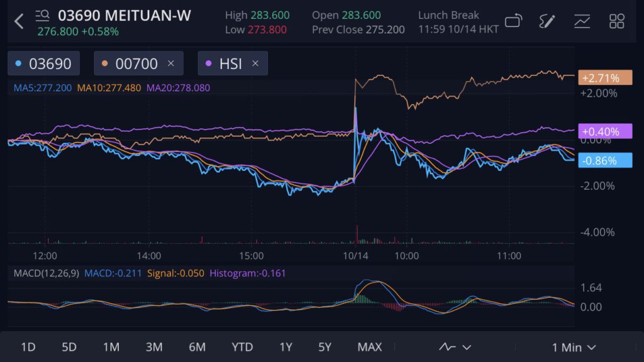Switch to the YTD time range

click(x=242, y=347)
